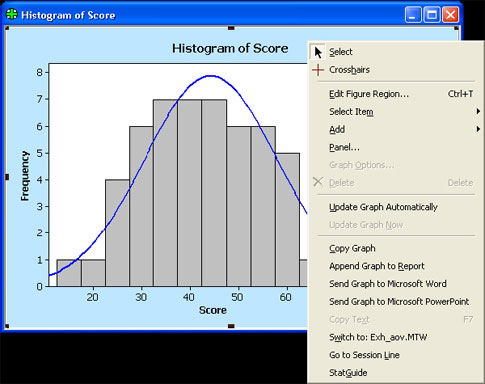Click the window title bar text
Viewport: 485px width, 384px height.
click(x=68, y=15)
